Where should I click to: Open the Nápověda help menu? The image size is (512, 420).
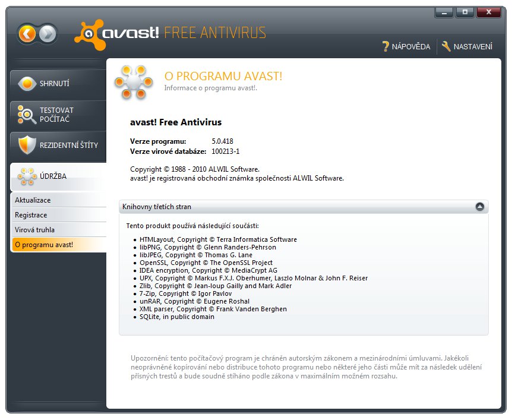click(406, 46)
